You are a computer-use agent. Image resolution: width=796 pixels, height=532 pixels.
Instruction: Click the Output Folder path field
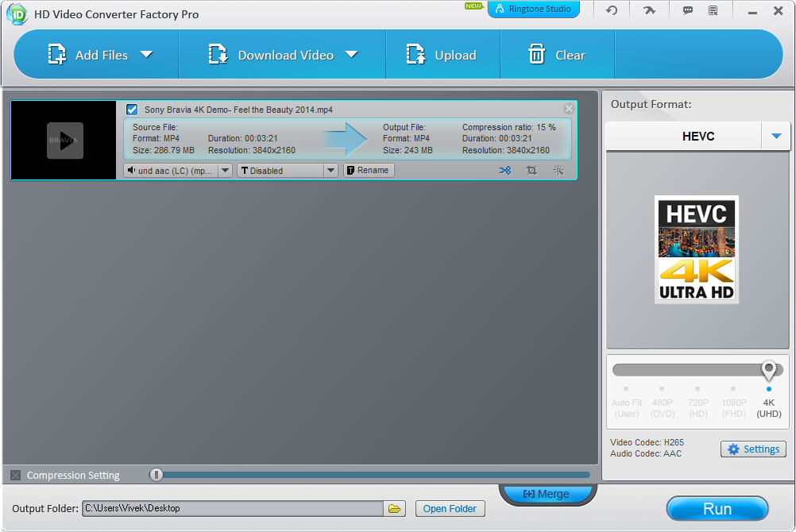pyautogui.click(x=233, y=508)
